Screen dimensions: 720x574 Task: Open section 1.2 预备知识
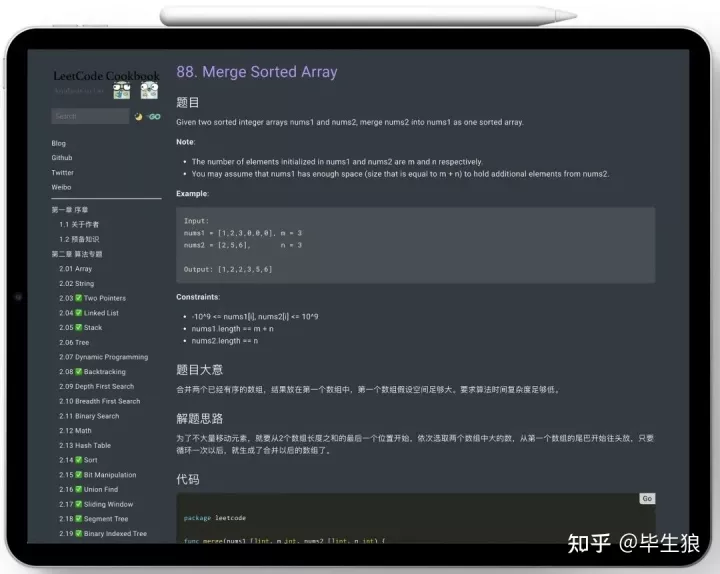tap(79, 239)
